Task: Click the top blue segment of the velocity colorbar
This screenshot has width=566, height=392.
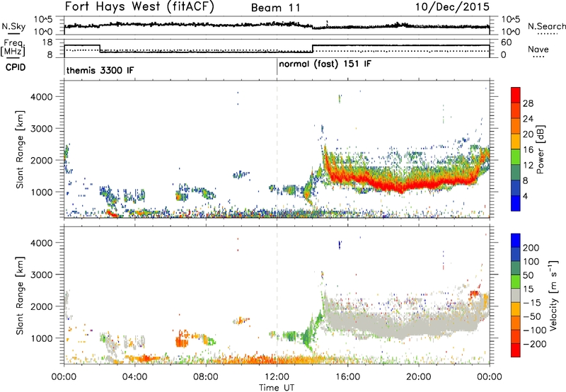Action: [x=516, y=241]
